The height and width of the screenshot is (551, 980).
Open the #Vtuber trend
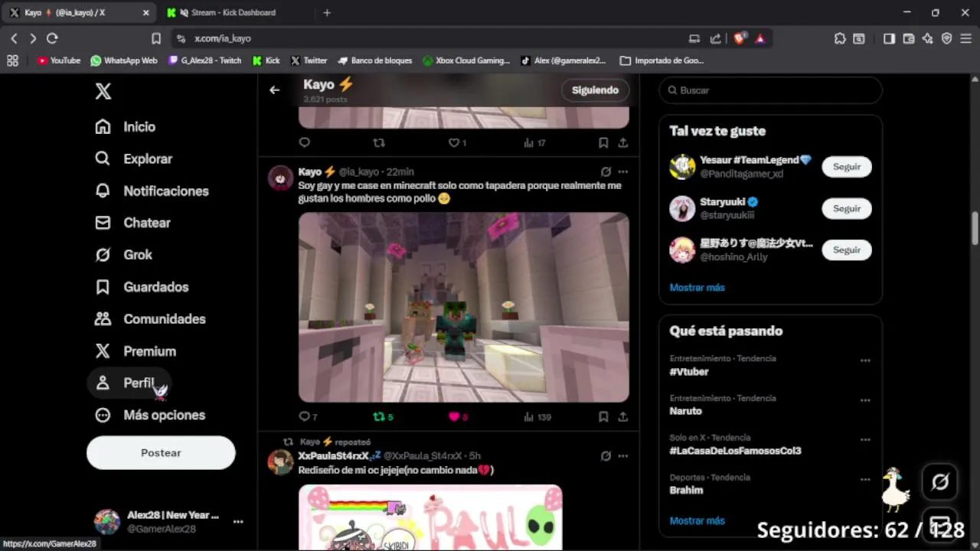689,372
